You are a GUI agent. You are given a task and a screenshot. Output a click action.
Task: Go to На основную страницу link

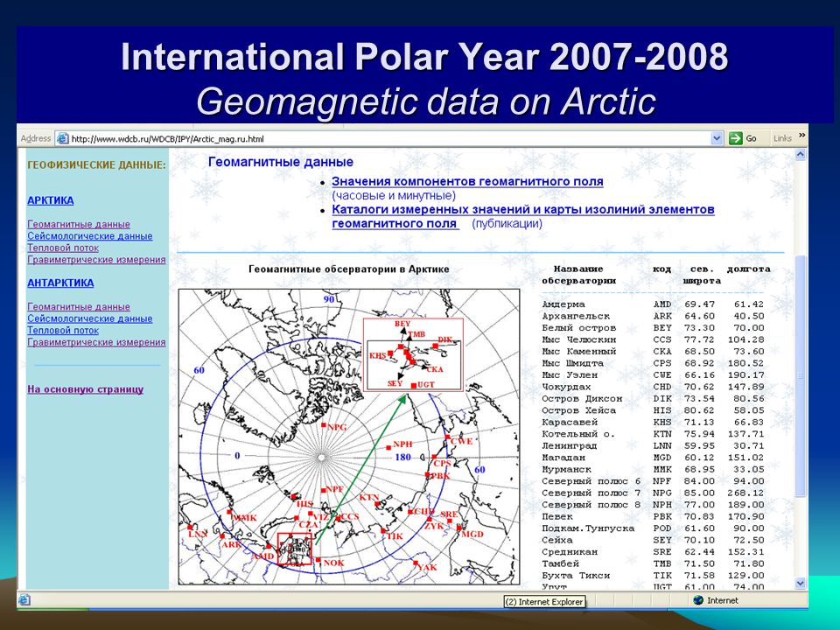tap(85, 388)
